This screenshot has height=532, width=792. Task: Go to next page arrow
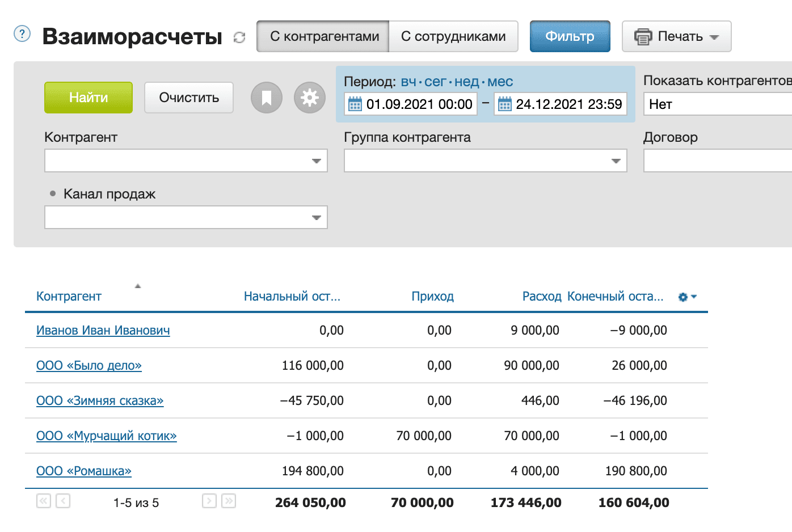pyautogui.click(x=209, y=501)
